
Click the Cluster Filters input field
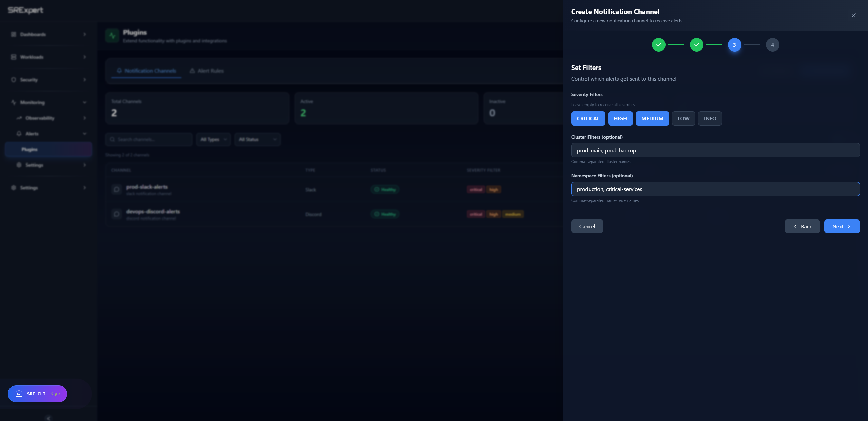pyautogui.click(x=714, y=150)
